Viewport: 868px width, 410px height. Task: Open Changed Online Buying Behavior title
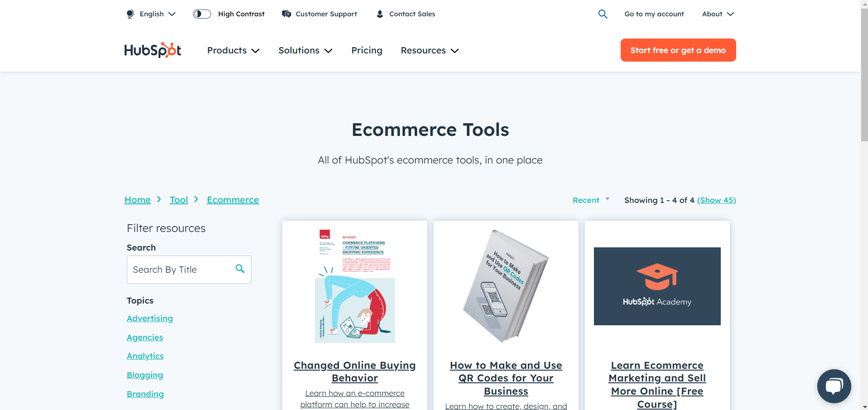pos(355,371)
